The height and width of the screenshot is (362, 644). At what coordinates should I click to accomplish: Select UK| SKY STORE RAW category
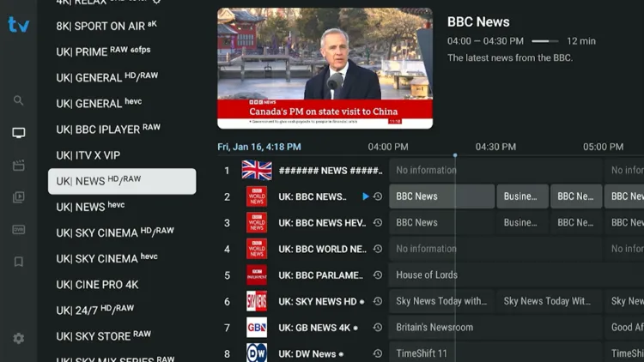click(122, 336)
